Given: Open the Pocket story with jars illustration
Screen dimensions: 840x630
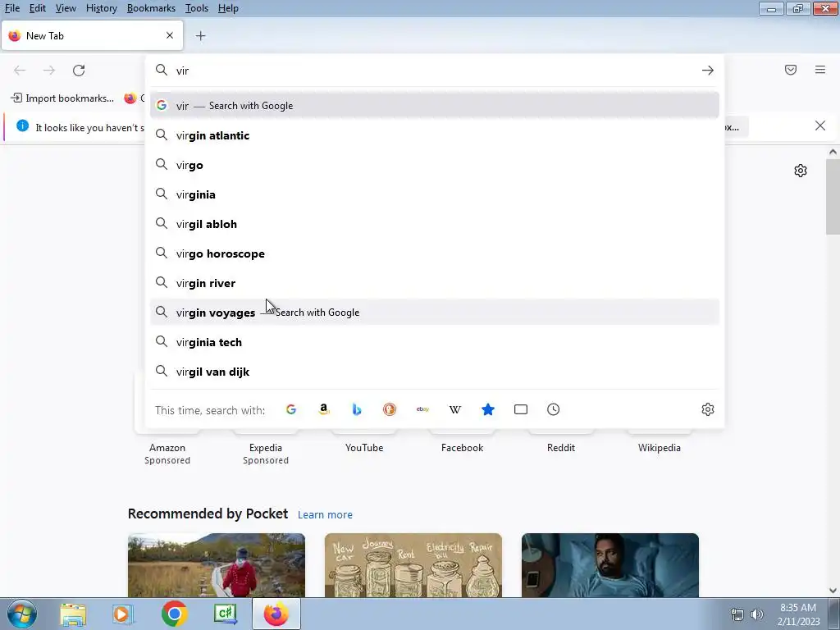Looking at the screenshot, I should coord(413,565).
